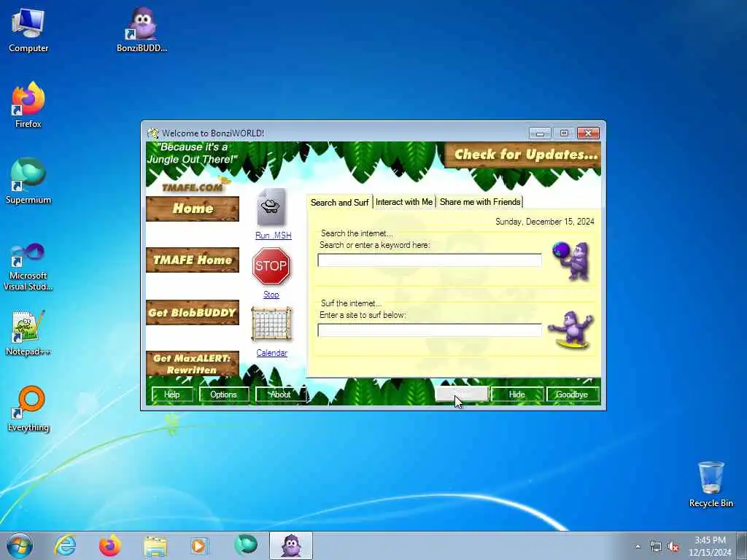The width and height of the screenshot is (747, 560).
Task: Open File Explorer from the taskbar
Action: pos(155,545)
